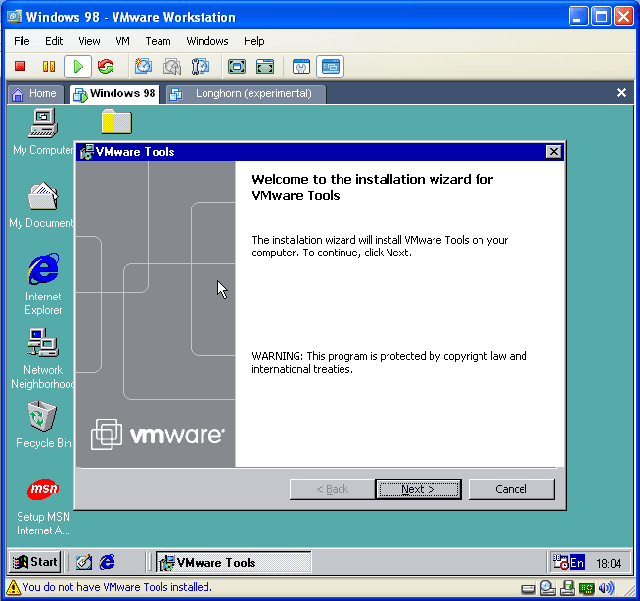The height and width of the screenshot is (601, 640).
Task: Click the 'You do not have VMware Tools installed' message
Action: coord(117,587)
